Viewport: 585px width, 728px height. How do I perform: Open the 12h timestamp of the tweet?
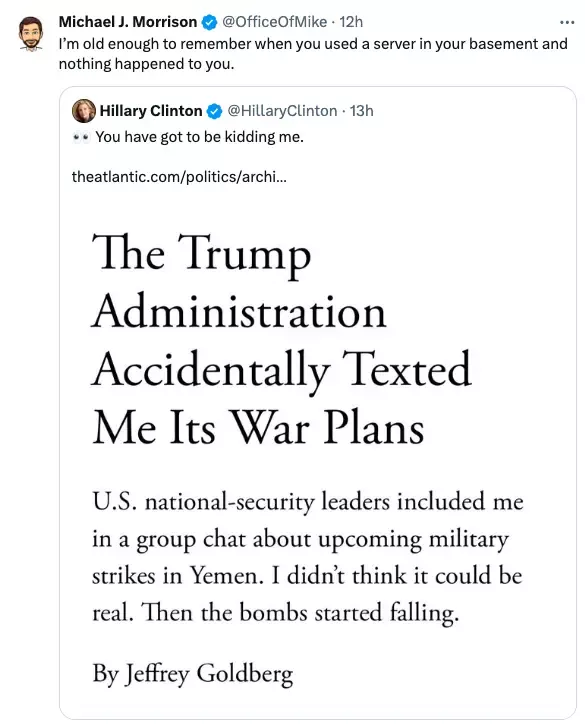pyautogui.click(x=351, y=22)
